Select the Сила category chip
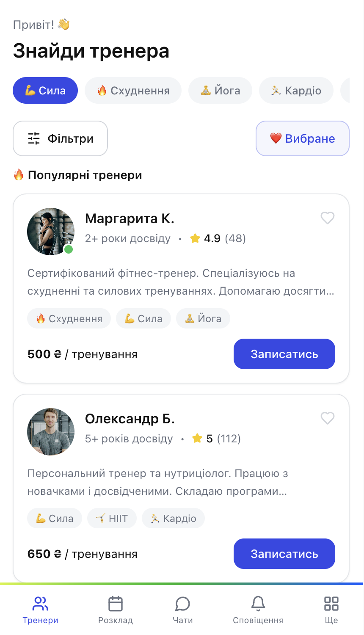Viewport: 364px width, 635px height. (x=45, y=91)
